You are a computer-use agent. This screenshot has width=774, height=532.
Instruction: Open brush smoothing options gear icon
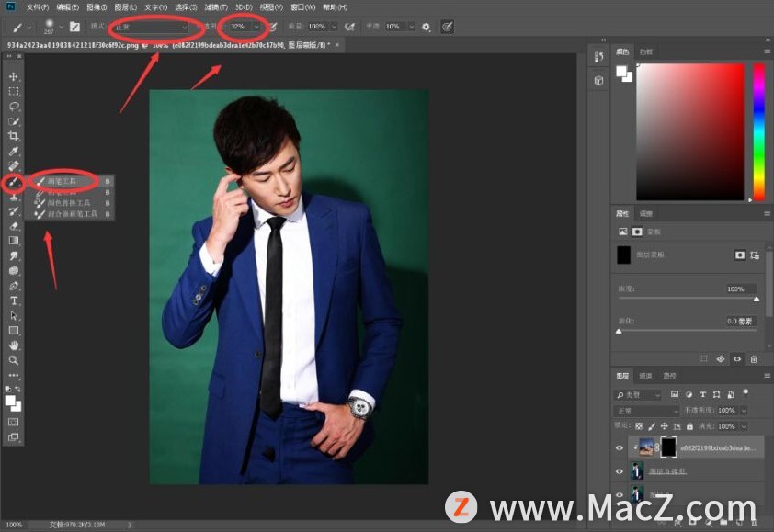click(426, 27)
